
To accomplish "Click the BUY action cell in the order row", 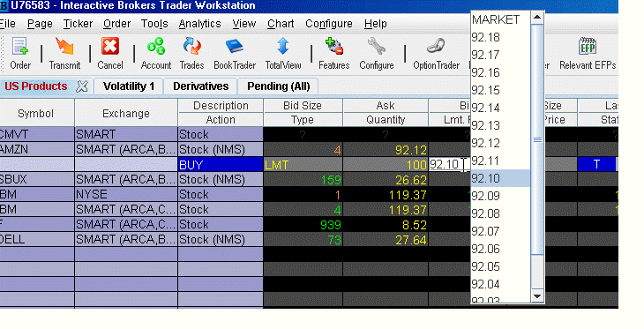I will click(x=221, y=165).
